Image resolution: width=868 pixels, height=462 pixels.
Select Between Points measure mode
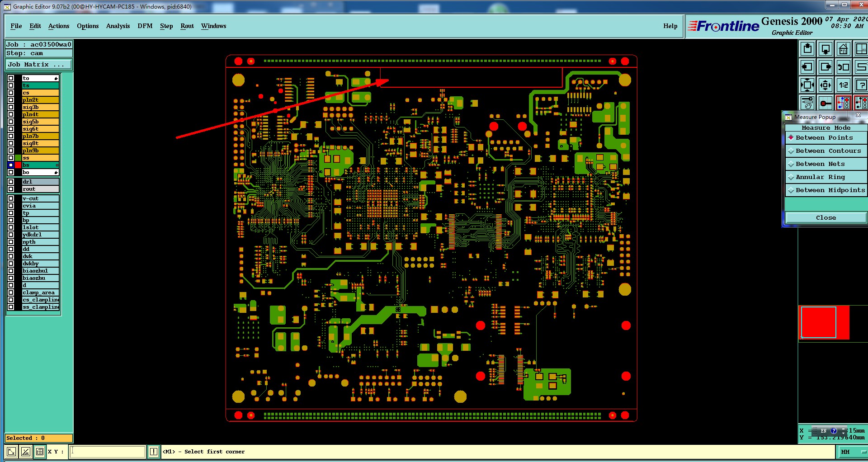tap(826, 138)
